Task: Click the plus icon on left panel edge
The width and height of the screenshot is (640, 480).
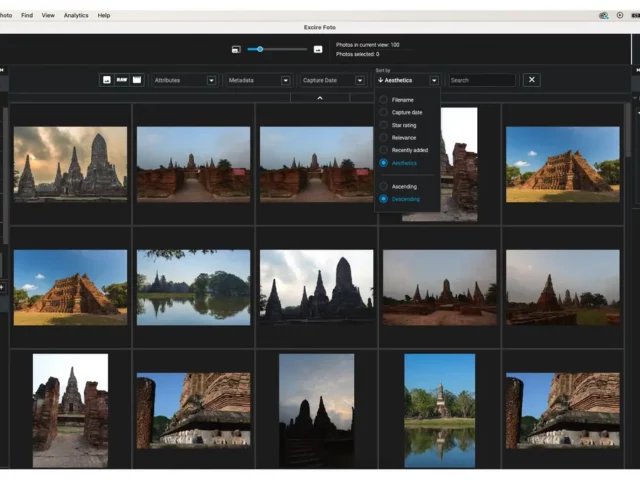Action: point(2,287)
